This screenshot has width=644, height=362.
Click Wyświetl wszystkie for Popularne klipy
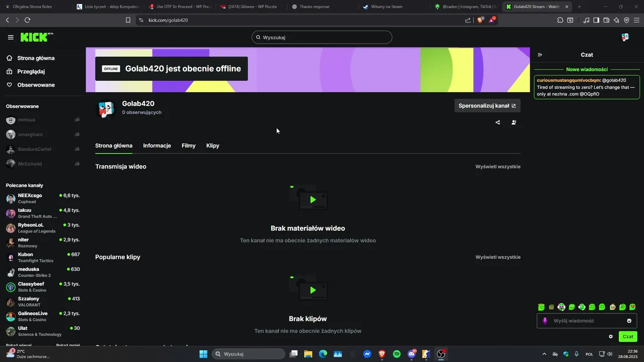(x=498, y=257)
